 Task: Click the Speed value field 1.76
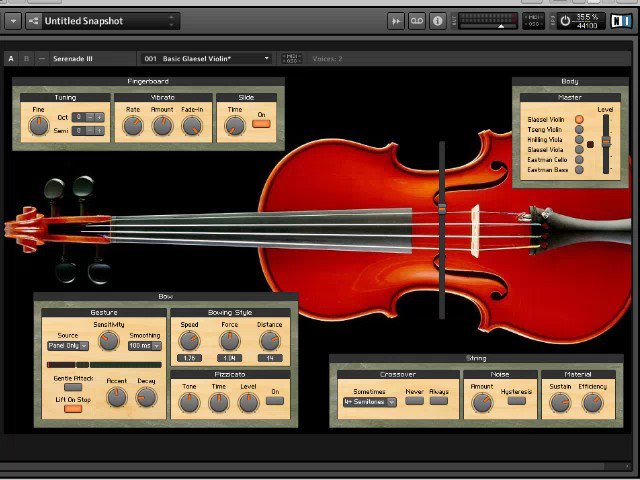click(189, 358)
